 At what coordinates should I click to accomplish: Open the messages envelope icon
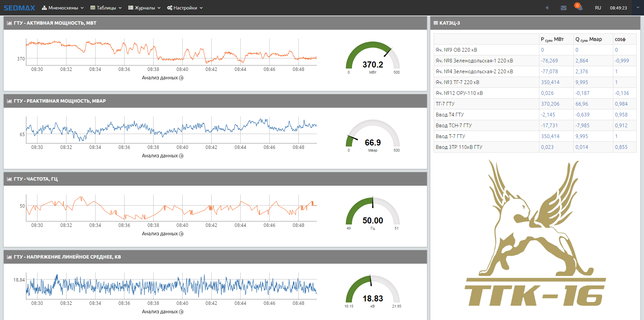563,8
